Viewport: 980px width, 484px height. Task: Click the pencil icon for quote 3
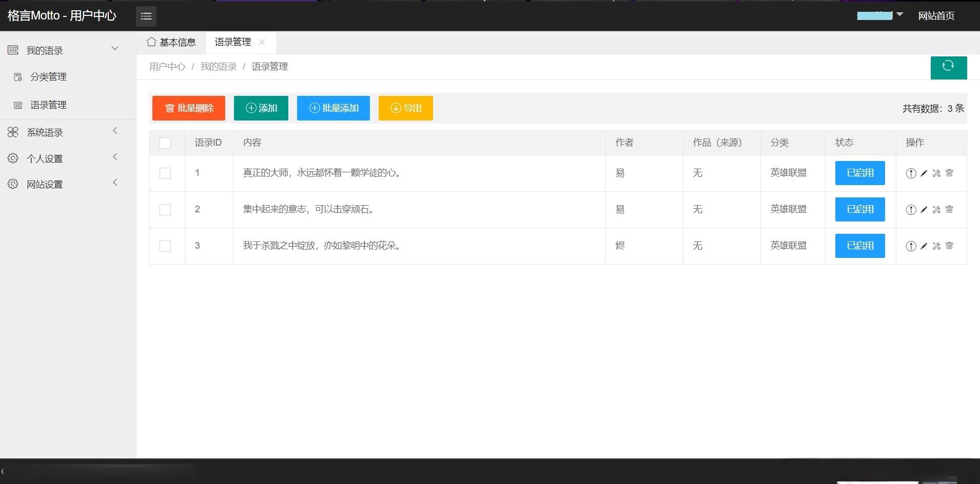coord(924,246)
